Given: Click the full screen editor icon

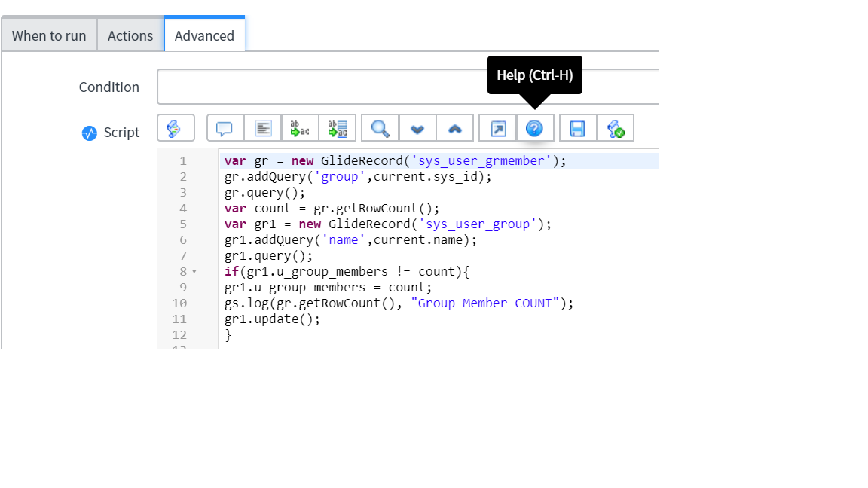Looking at the screenshot, I should click(497, 128).
